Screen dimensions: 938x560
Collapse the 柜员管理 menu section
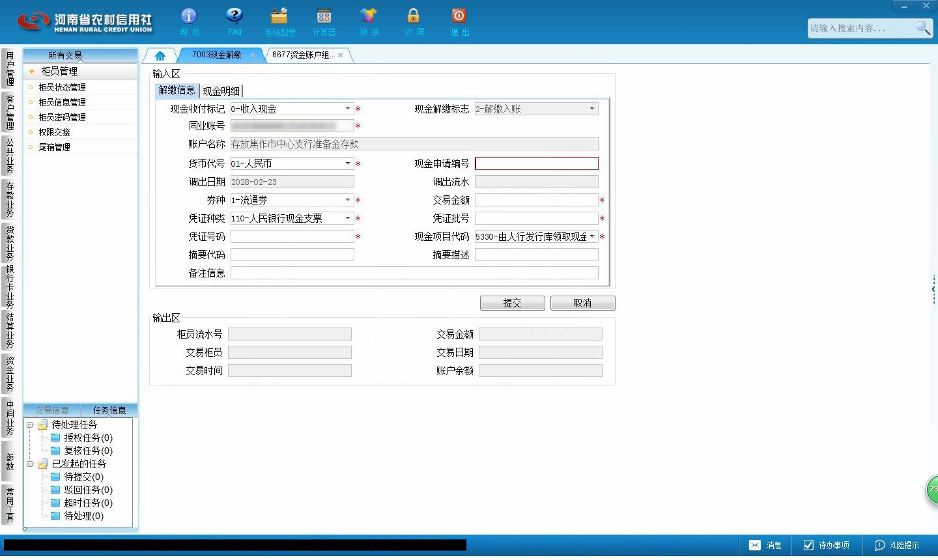81,71
